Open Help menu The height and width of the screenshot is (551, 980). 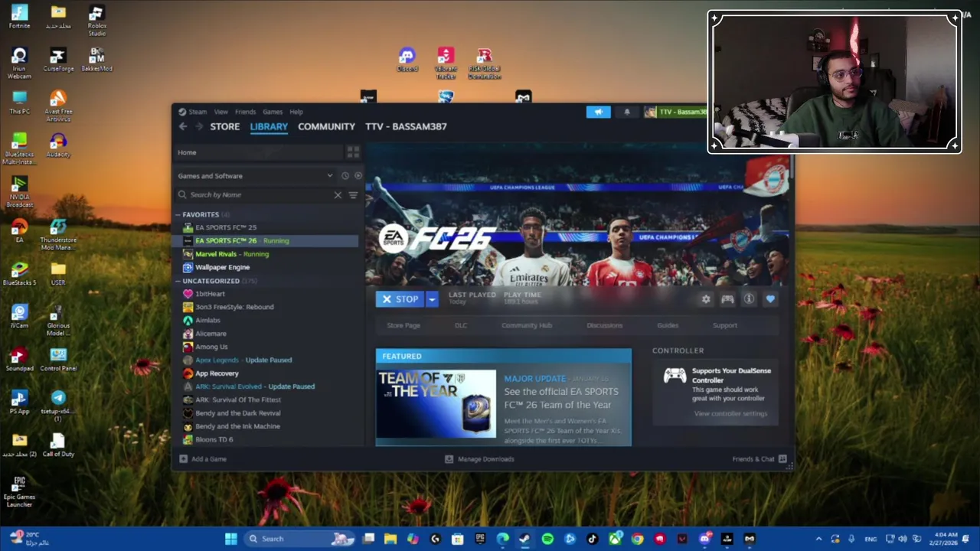click(x=296, y=112)
